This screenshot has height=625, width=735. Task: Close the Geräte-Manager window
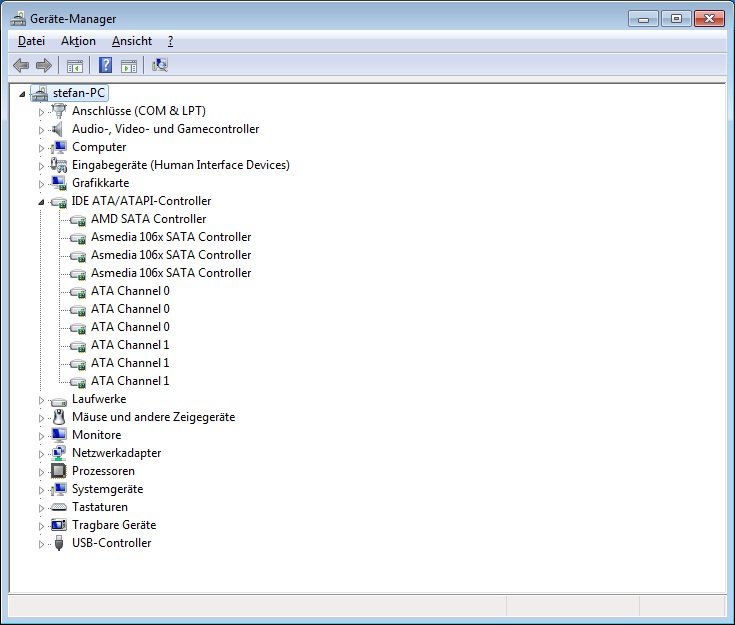point(709,19)
